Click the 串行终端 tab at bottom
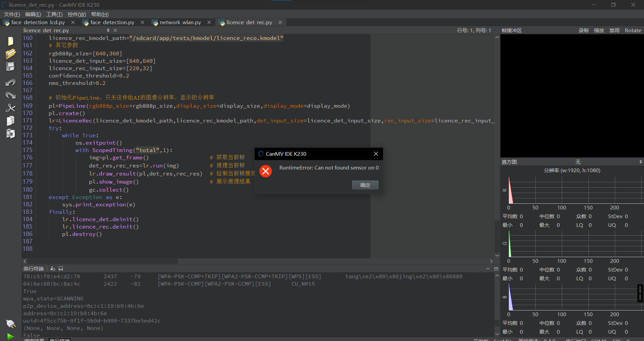 (60, 339)
